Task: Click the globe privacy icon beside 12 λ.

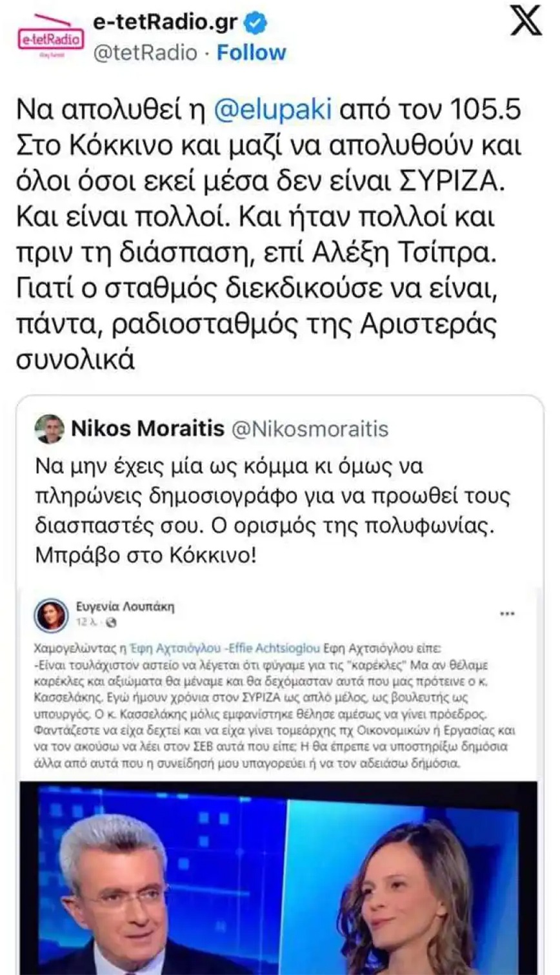Action: 111,622
